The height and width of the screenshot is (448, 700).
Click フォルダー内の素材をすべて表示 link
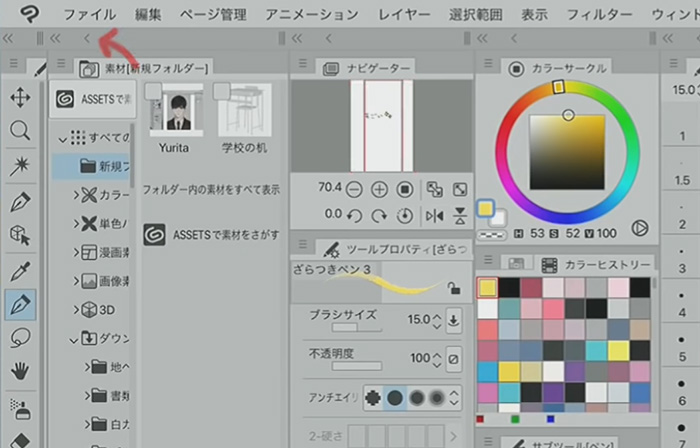pyautogui.click(x=211, y=189)
